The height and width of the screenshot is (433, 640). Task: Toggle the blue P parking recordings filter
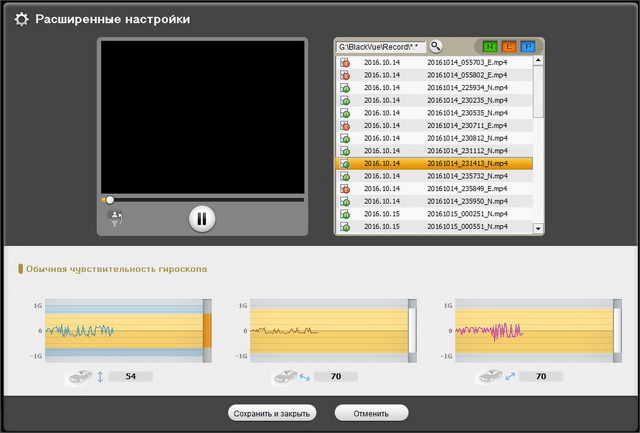[x=528, y=47]
